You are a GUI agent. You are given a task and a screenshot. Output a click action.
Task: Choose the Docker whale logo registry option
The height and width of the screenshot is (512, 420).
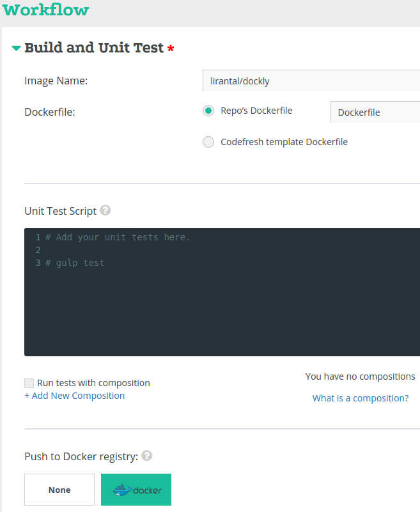pos(136,490)
